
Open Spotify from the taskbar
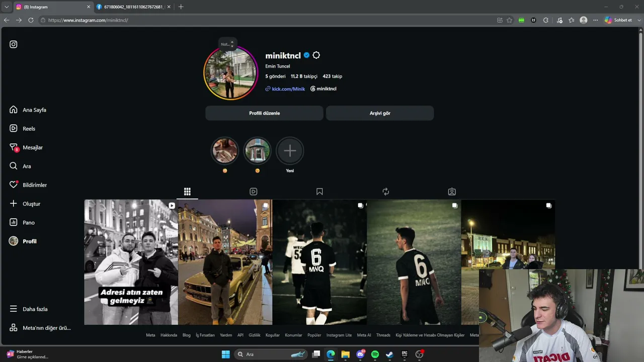coord(375,354)
